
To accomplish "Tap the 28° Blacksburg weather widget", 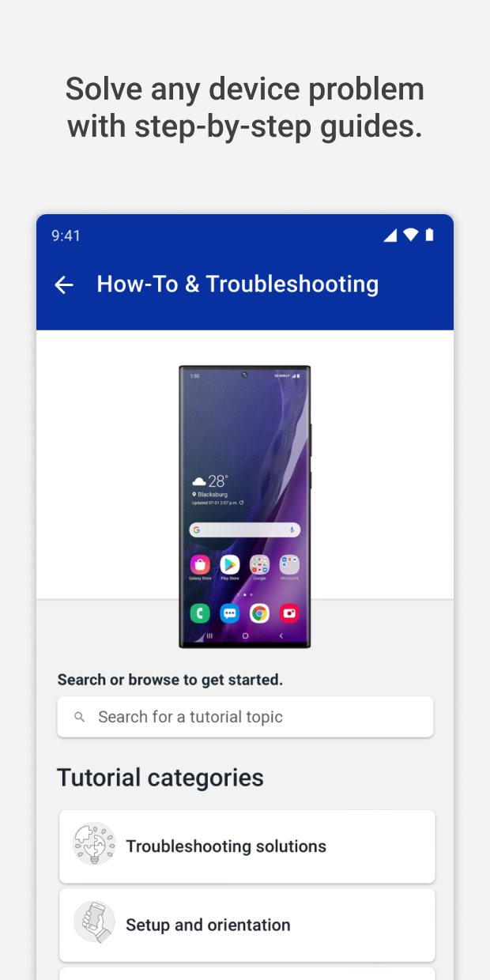I will [x=215, y=489].
